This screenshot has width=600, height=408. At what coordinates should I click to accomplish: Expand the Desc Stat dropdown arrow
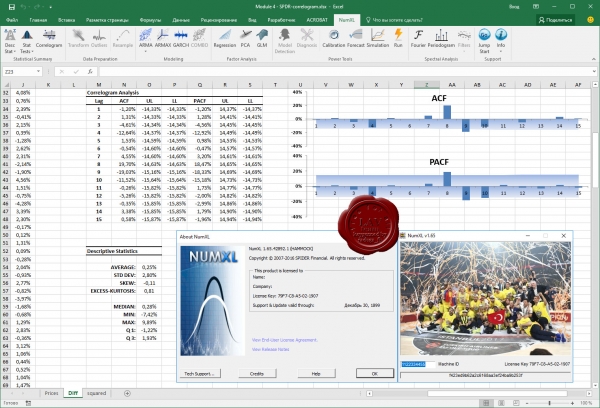tap(15, 52)
